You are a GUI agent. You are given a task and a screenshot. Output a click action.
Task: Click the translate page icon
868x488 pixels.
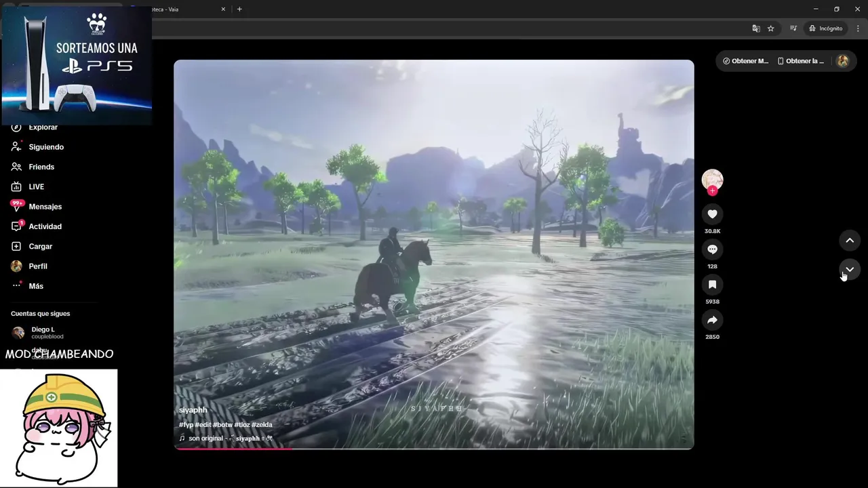click(x=756, y=28)
